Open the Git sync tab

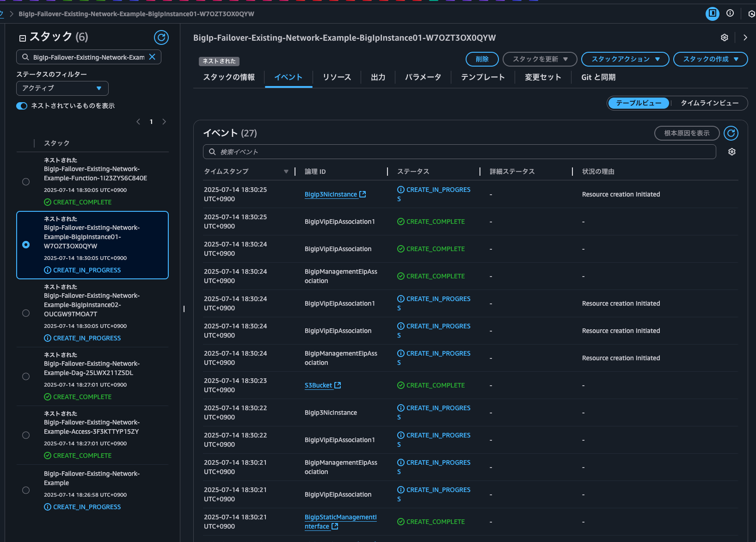click(598, 77)
